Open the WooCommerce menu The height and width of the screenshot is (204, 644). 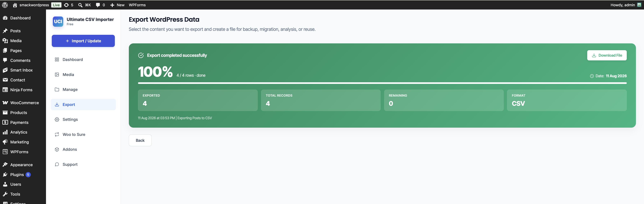[23, 103]
